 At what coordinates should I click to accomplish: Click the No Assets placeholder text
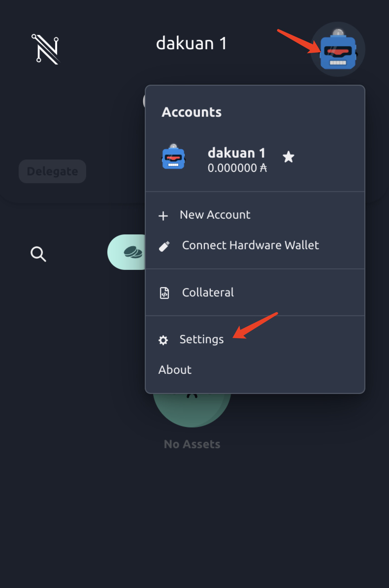[192, 444]
